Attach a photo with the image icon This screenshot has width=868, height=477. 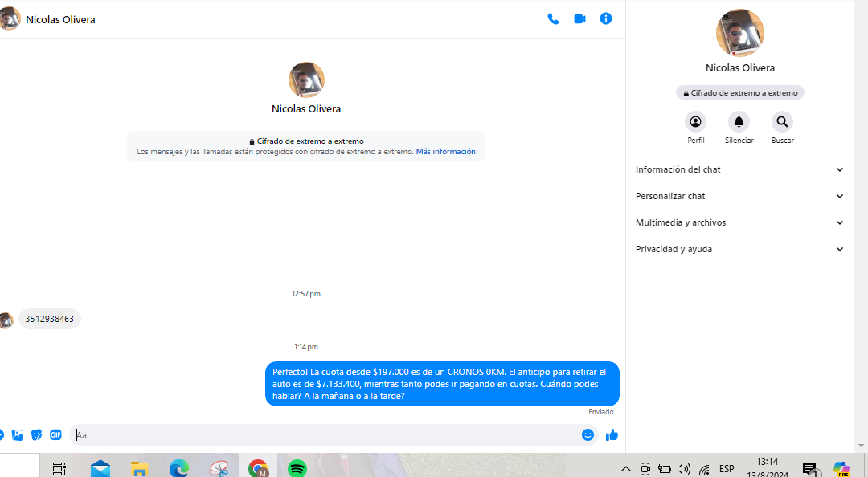(18, 435)
